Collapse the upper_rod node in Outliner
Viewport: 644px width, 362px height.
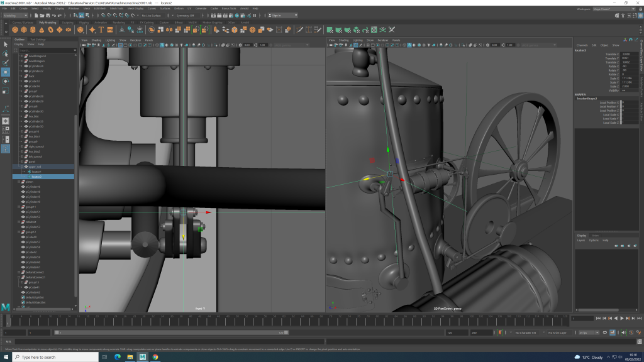point(21,167)
